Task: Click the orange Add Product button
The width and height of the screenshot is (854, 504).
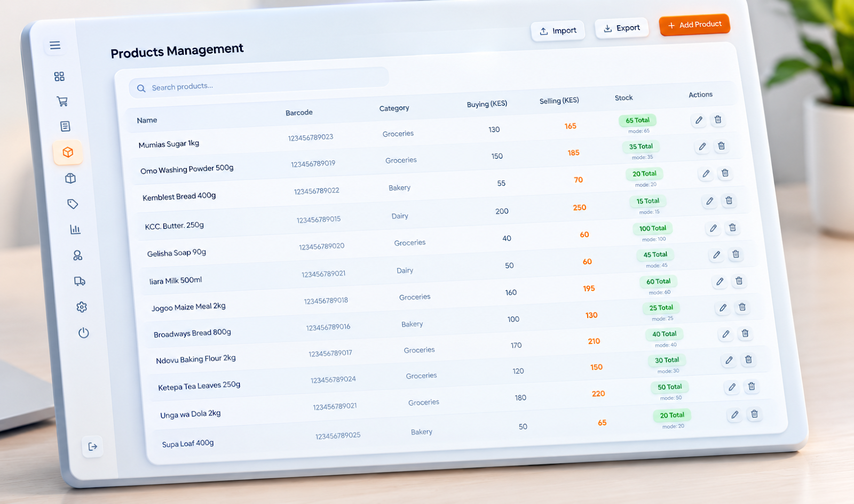Action: (x=694, y=25)
